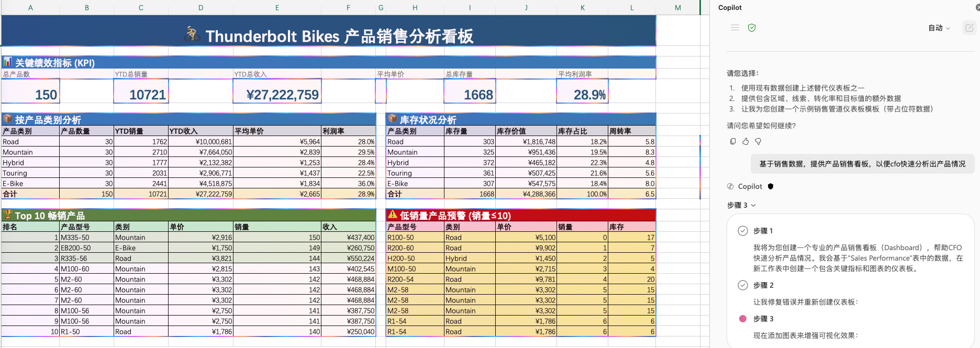The width and height of the screenshot is (980, 348).
Task: Copy the Copilot response text
Action: [733, 141]
